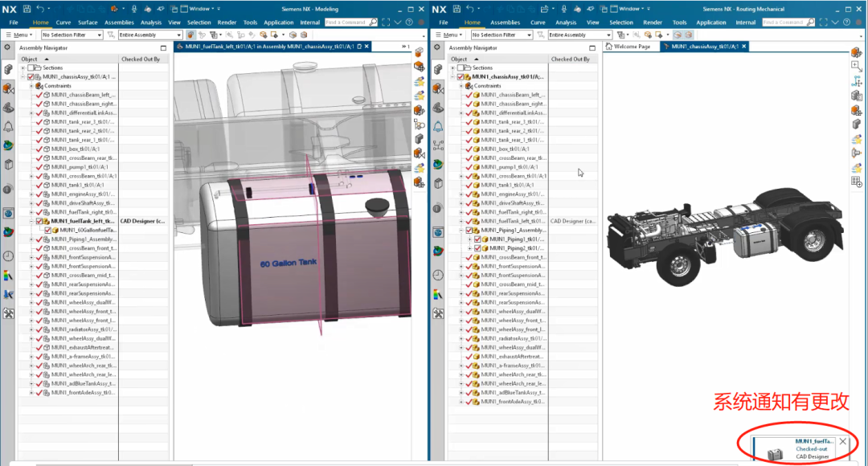This screenshot has height=466, width=868.
Task: Click the search magnifier in Modeling's Find a Command
Action: tap(373, 22)
